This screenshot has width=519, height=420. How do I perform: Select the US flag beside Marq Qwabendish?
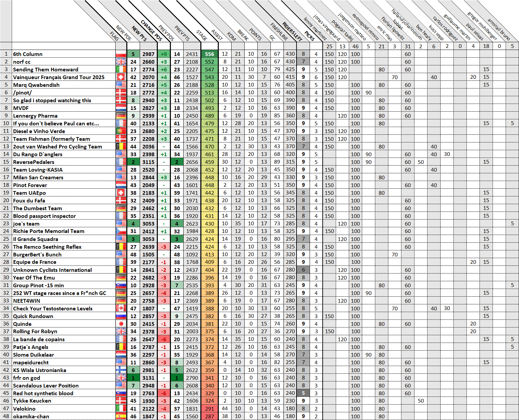click(121, 85)
